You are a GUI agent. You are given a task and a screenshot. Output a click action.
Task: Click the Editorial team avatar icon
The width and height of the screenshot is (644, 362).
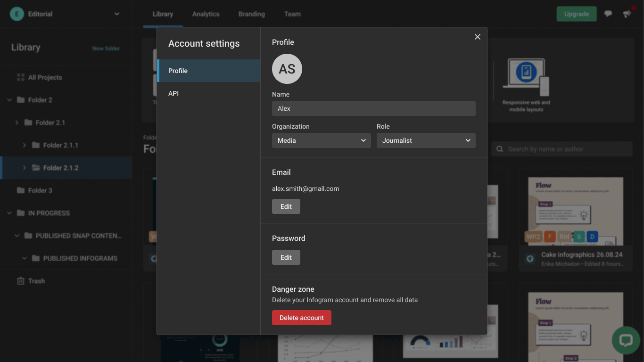click(x=17, y=14)
